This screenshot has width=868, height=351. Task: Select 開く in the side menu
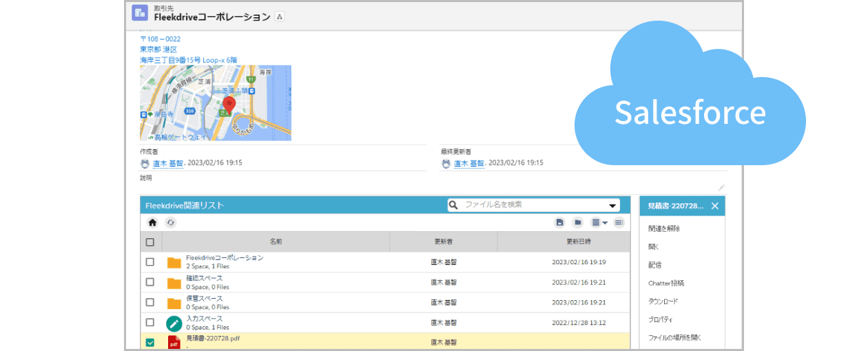[x=654, y=246]
